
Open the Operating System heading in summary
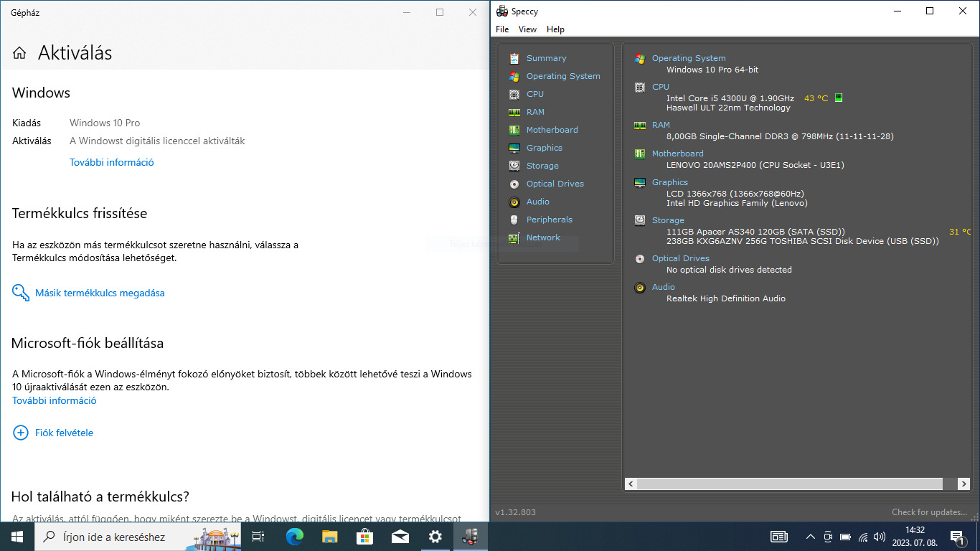pyautogui.click(x=689, y=58)
